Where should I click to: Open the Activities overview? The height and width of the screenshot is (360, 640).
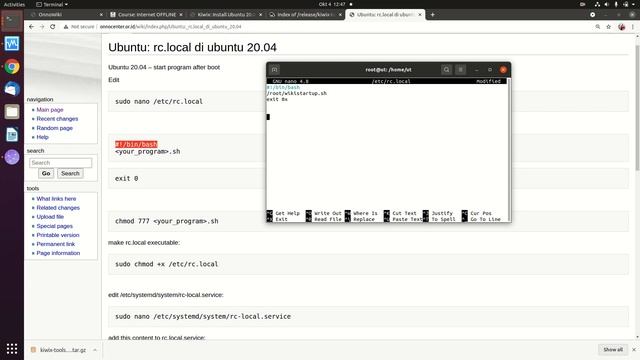pos(14,4)
